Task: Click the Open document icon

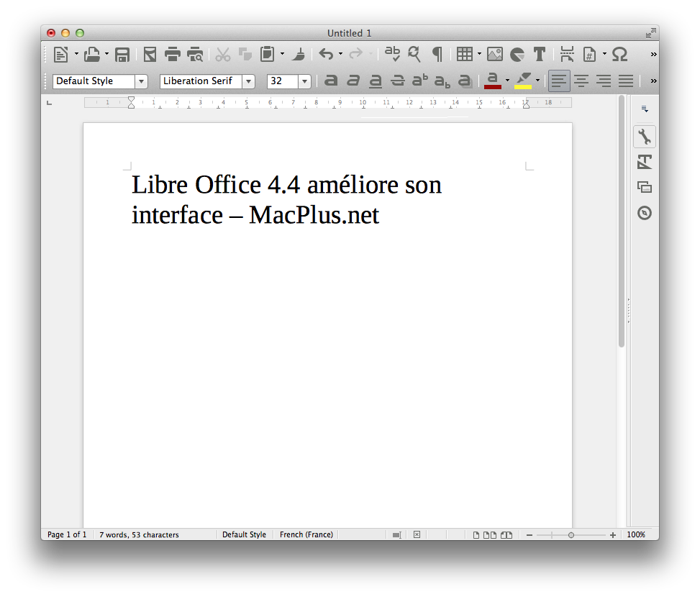Action: point(92,55)
